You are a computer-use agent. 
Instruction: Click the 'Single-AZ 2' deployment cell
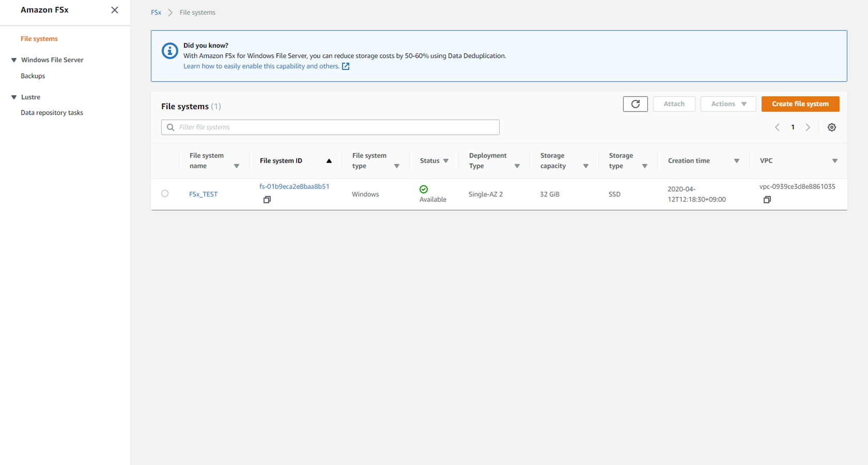point(486,194)
